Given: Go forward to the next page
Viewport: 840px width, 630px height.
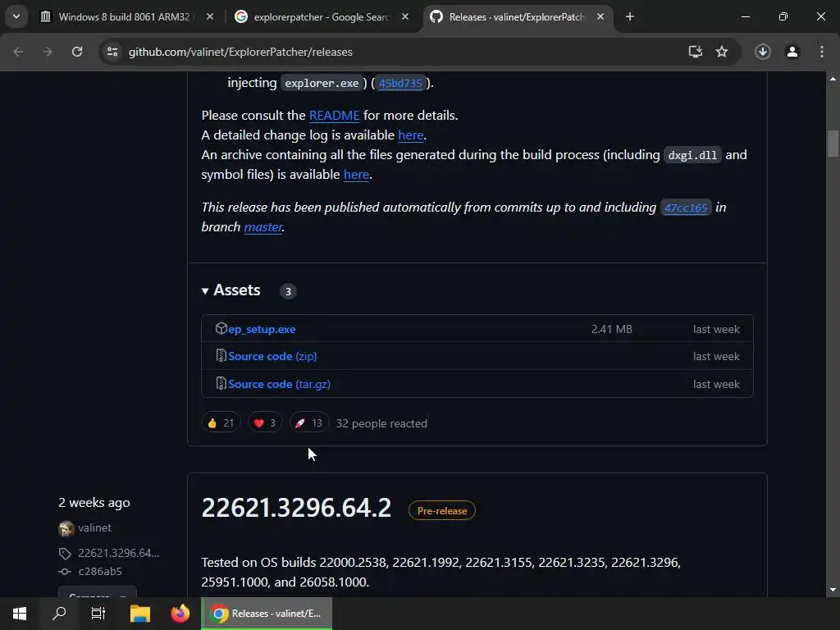Looking at the screenshot, I should (x=48, y=52).
